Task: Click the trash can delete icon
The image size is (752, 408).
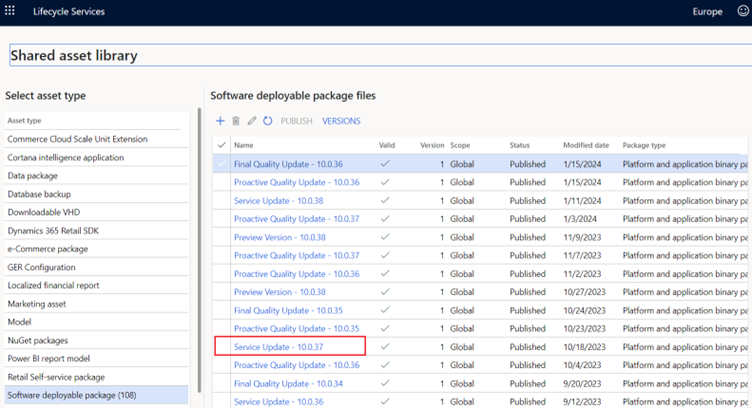Action: tap(236, 121)
